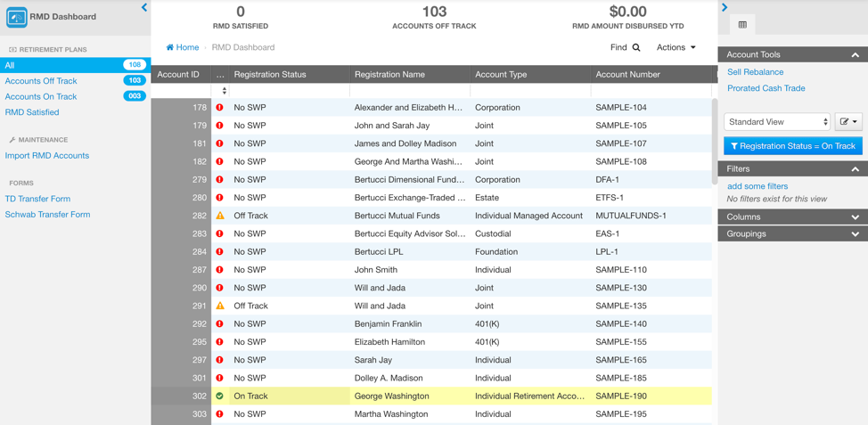868x425 pixels.
Task: Select the Bertucci Mutual Funds cell
Action: tap(410, 216)
